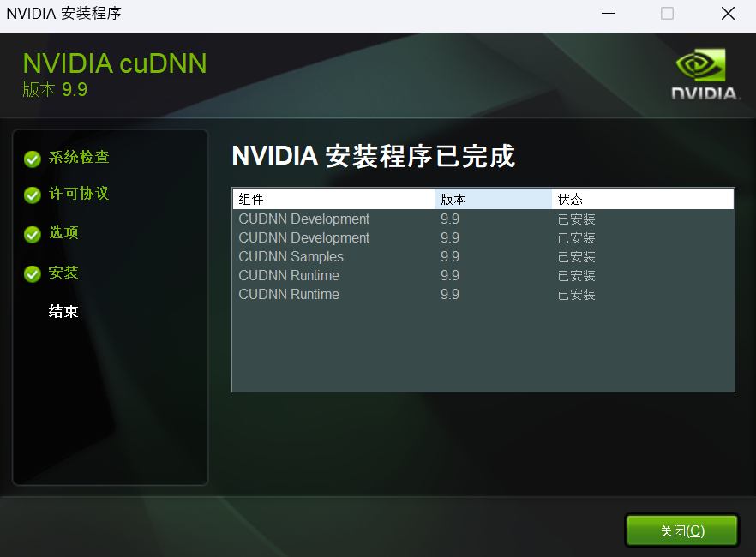Minimize the NVIDIA 安装程序 window
Image resolution: width=756 pixels, height=557 pixels.
pos(609,14)
